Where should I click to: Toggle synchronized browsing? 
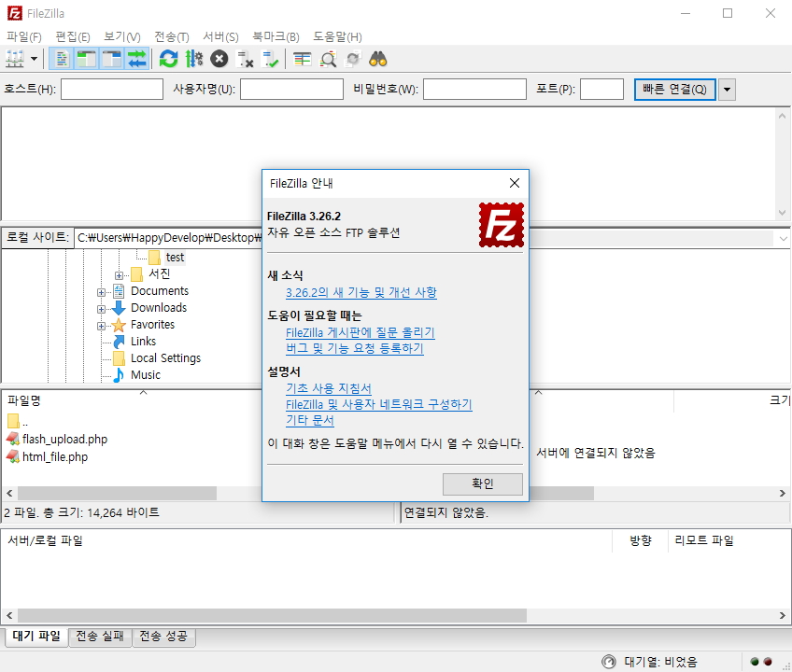[353, 59]
